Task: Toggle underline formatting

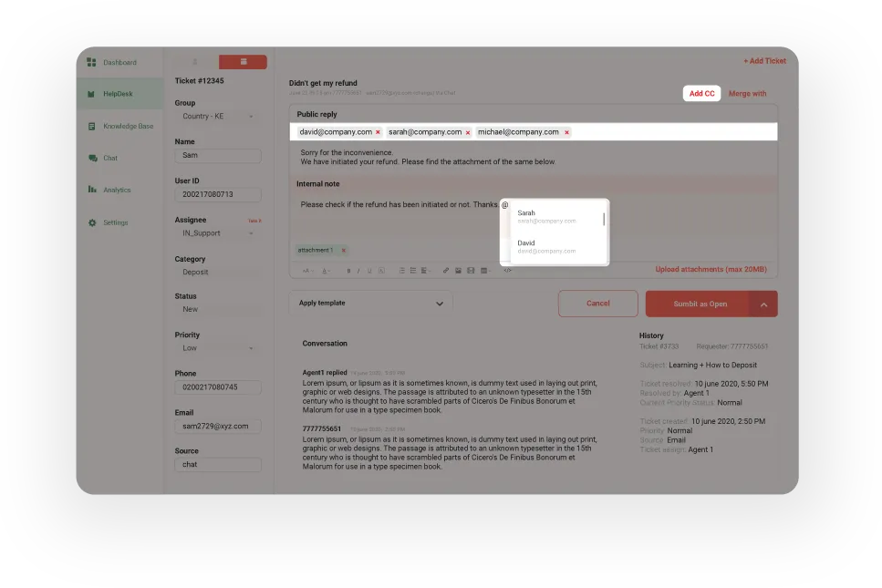Action: 368,270
